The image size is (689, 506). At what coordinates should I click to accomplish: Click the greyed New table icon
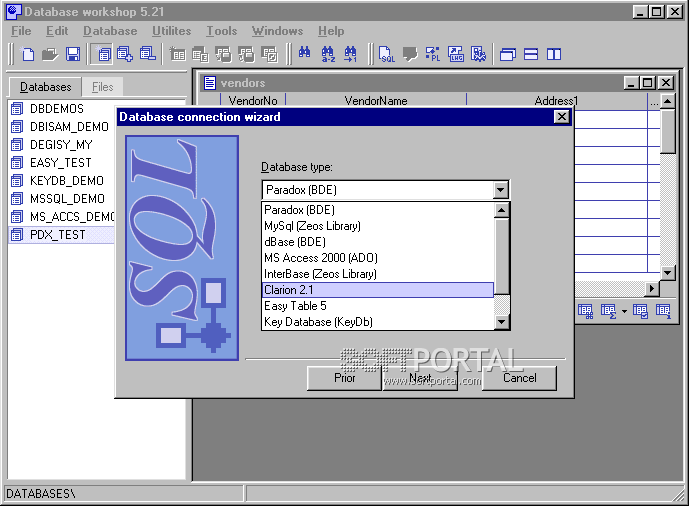[178, 54]
